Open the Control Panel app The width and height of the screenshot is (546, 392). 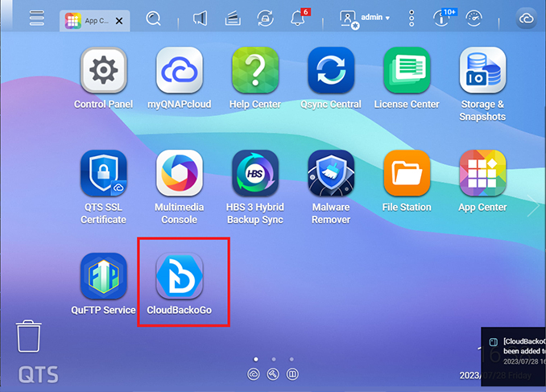click(x=103, y=70)
